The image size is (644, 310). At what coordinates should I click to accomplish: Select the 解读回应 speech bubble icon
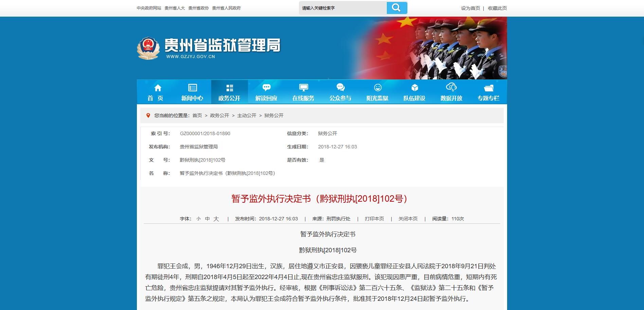[x=266, y=88]
